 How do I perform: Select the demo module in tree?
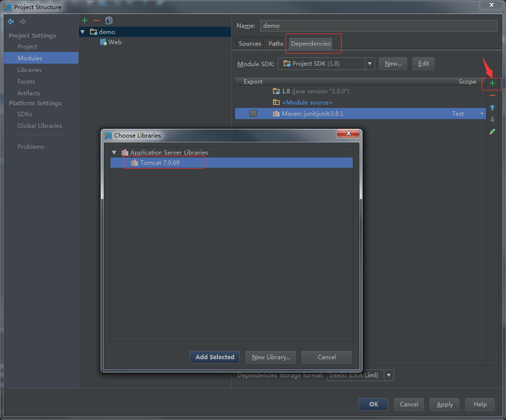155,32
